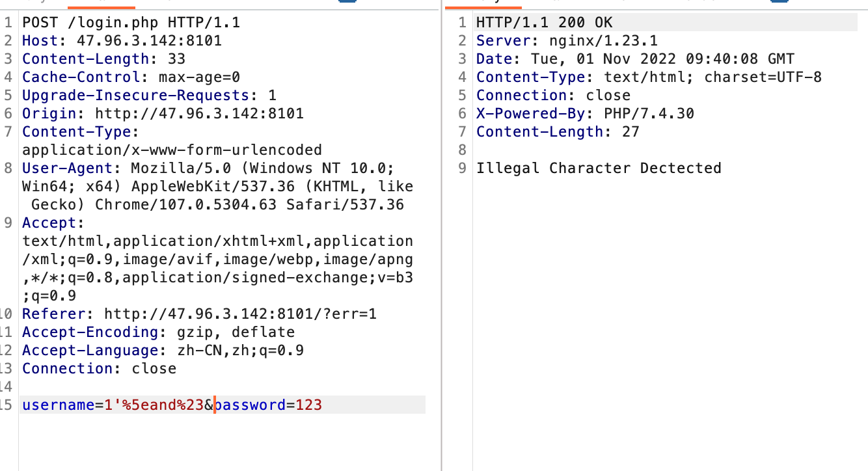
Task: Select the 'Cache-Control: max-age=0' header line
Action: tap(131, 77)
